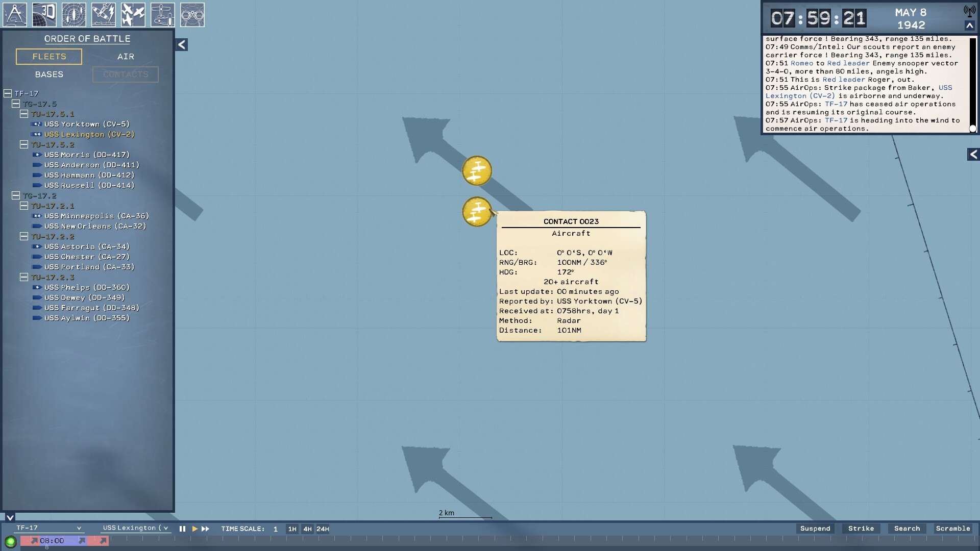
Task: Open the flight deck aircraft icon
Action: [163, 14]
